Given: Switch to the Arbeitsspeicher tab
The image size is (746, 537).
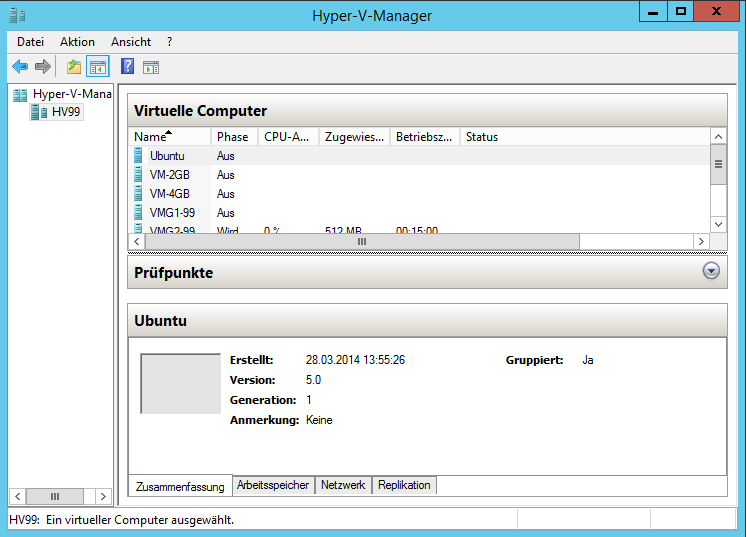Looking at the screenshot, I should point(273,485).
